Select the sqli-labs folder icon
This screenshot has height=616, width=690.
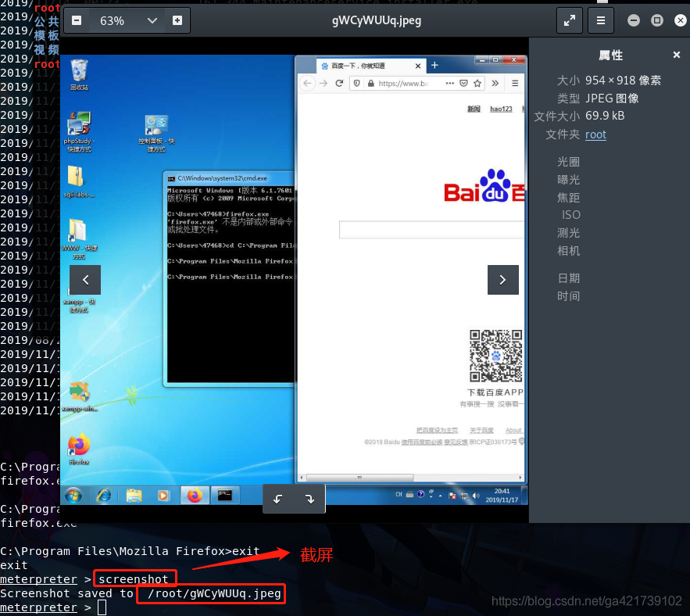78,182
